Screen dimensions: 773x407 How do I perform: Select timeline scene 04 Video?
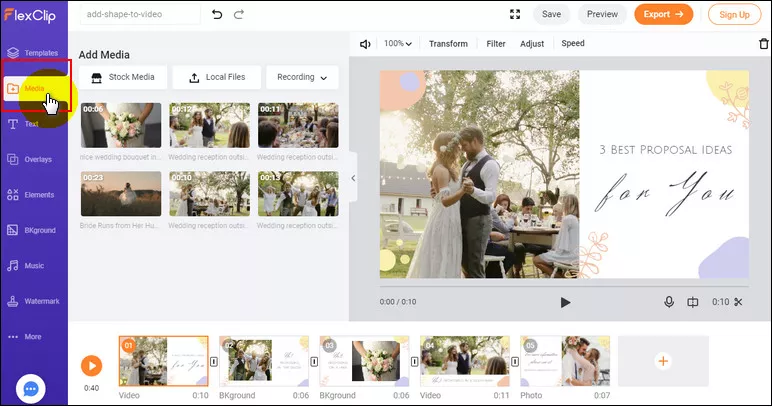[x=465, y=361]
